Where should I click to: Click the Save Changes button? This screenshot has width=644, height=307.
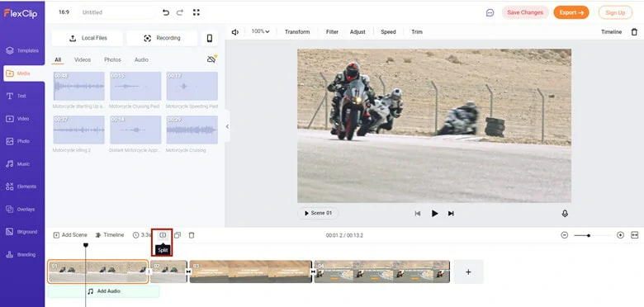click(x=525, y=12)
